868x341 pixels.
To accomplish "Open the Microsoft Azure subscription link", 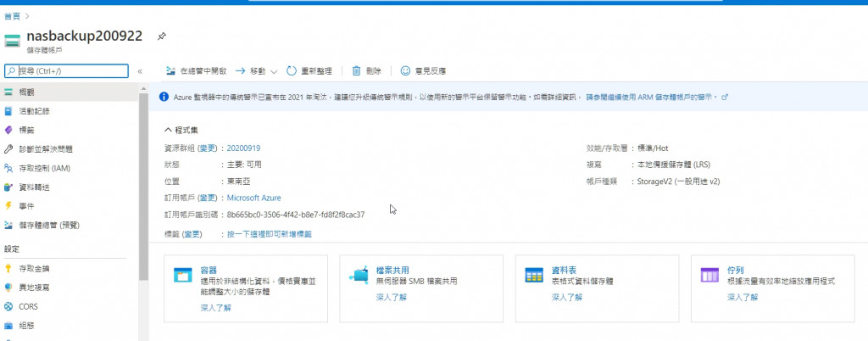I will point(254,198).
